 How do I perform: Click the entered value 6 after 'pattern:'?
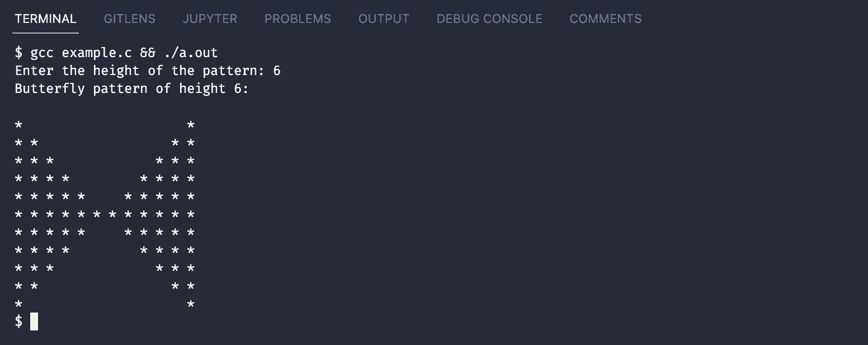pos(277,71)
